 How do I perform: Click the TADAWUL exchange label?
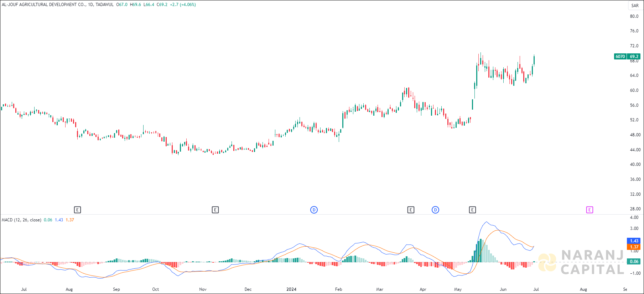[105, 5]
